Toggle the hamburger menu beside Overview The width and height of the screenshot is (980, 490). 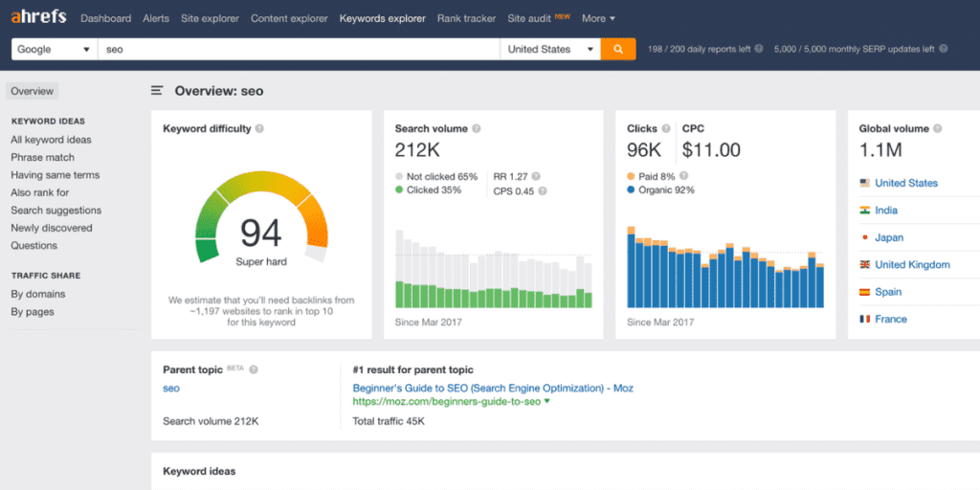(157, 91)
